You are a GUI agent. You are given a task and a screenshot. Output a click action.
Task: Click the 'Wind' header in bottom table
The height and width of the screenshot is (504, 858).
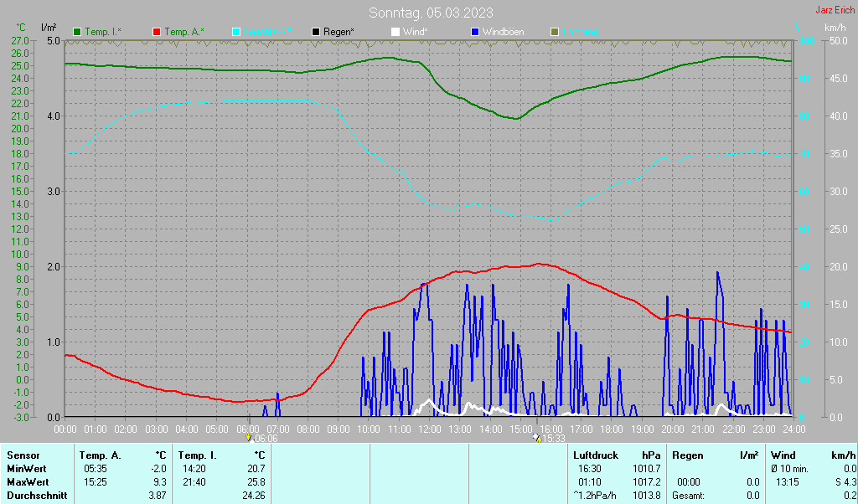783,455
